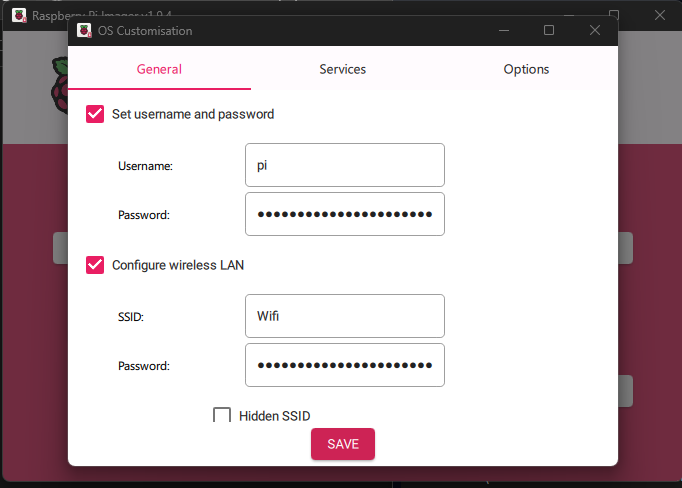This screenshot has width=682, height=488.
Task: Open the Options tab
Action: coord(526,69)
